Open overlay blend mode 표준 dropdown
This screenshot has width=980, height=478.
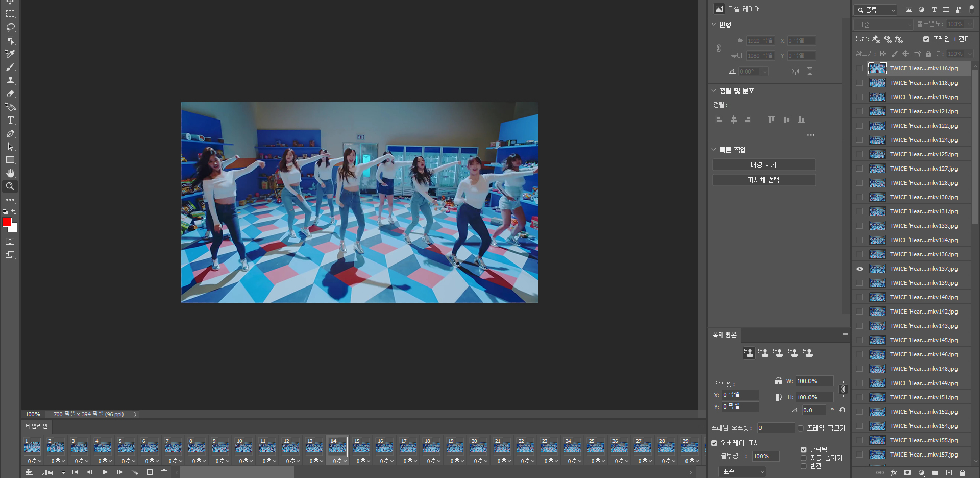point(742,472)
